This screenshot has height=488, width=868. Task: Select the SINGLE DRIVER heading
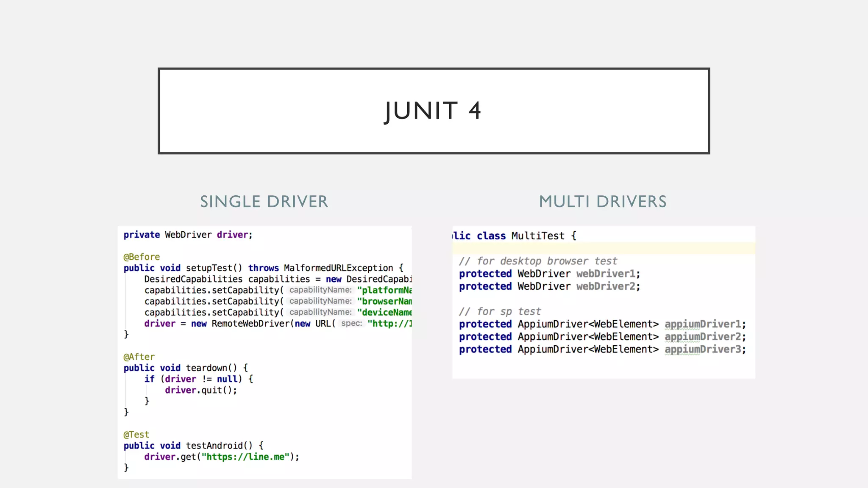pyautogui.click(x=264, y=202)
